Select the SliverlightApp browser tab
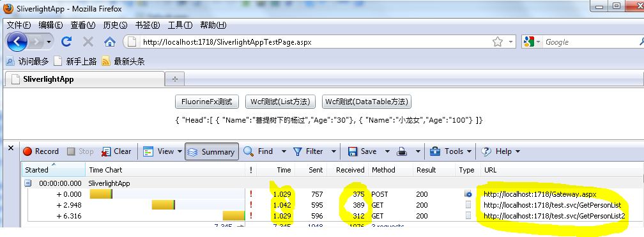This screenshot has height=237, width=644. [85, 79]
